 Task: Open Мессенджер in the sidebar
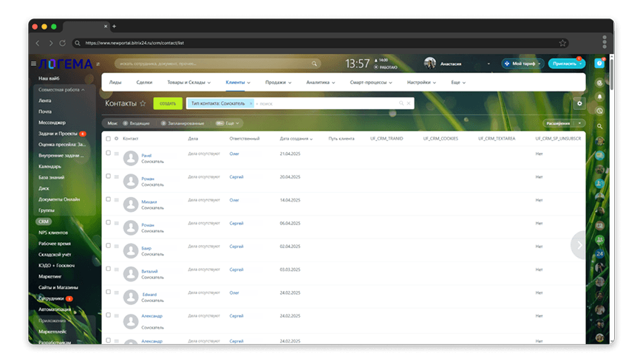tap(52, 123)
